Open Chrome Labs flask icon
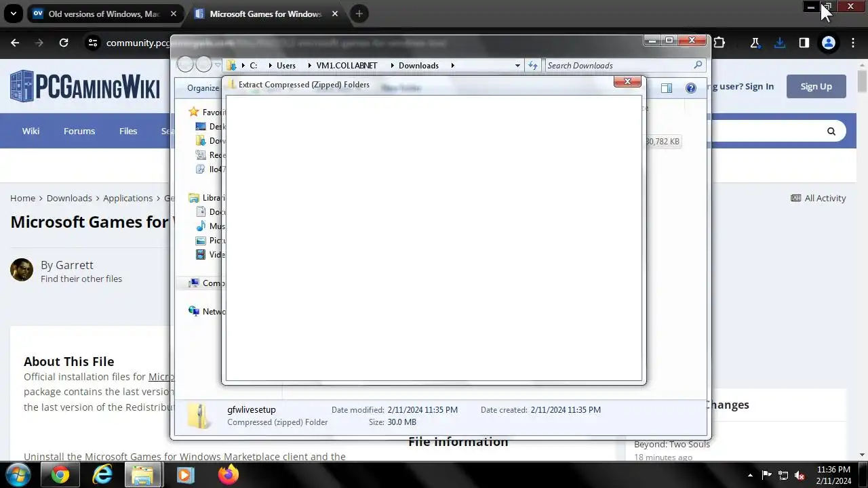Image resolution: width=868 pixels, height=488 pixels. (755, 43)
